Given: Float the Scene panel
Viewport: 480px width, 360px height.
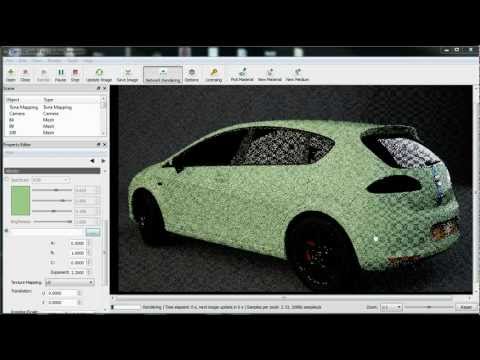Looking at the screenshot, I should click(99, 88).
